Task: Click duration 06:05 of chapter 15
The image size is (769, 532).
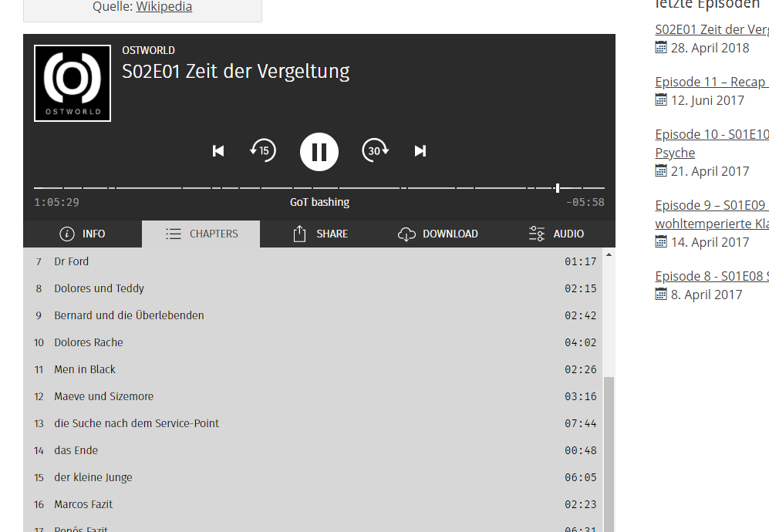Action: coord(581,477)
